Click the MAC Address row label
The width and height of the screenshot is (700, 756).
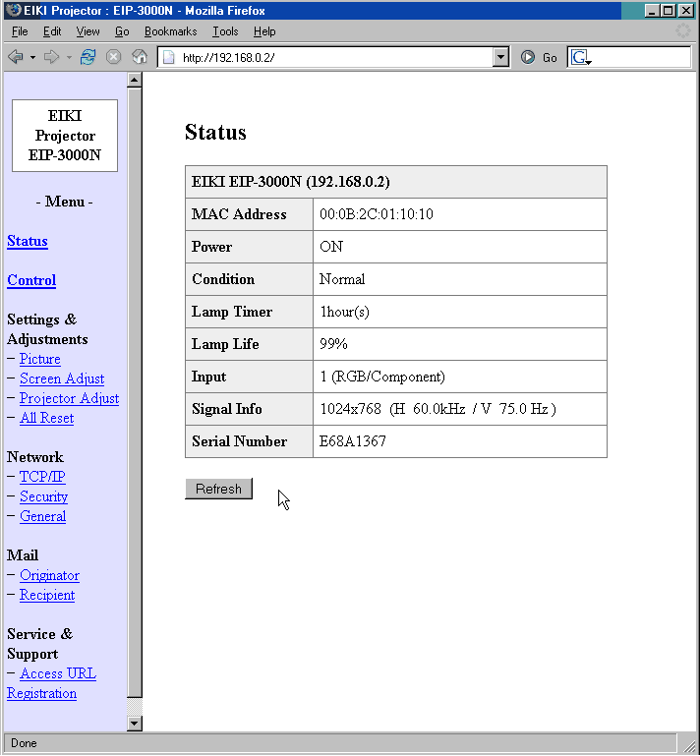click(239, 214)
